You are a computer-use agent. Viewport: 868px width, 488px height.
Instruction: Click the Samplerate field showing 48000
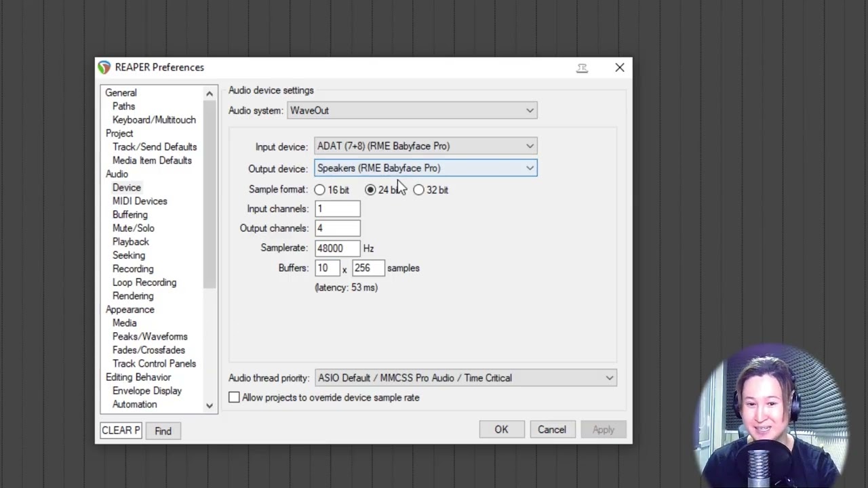[x=338, y=248]
